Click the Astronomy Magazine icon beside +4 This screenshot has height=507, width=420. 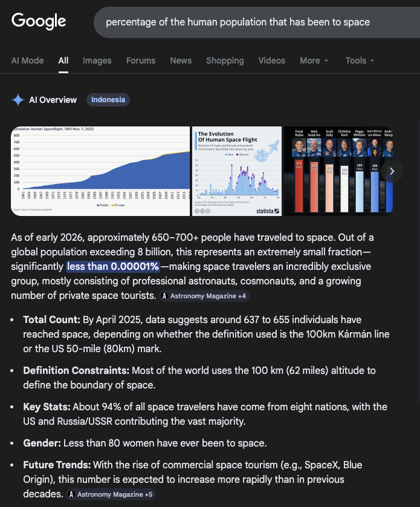164,296
